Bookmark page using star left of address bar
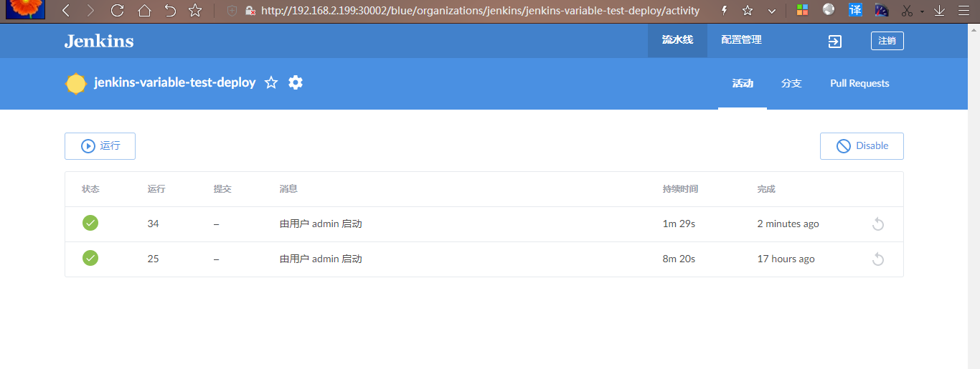The width and height of the screenshot is (980, 369). [x=195, y=11]
